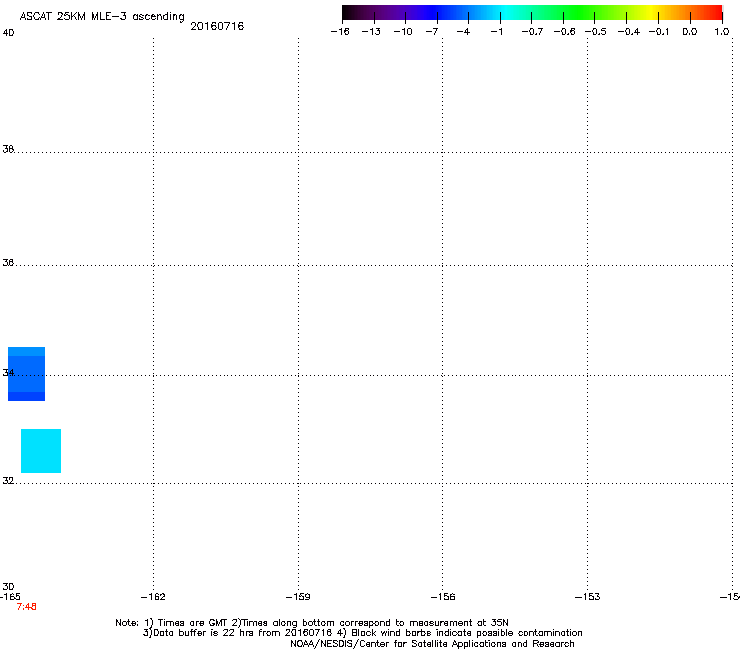Click the -0.1 color scale label
Image resolution: width=740 pixels, height=650 pixels.
tap(659, 32)
